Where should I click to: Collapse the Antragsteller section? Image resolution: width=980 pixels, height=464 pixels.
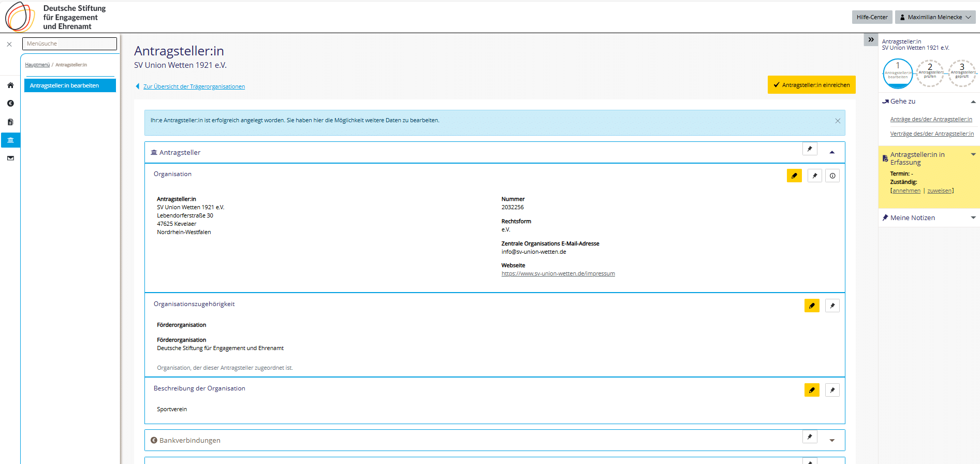832,152
